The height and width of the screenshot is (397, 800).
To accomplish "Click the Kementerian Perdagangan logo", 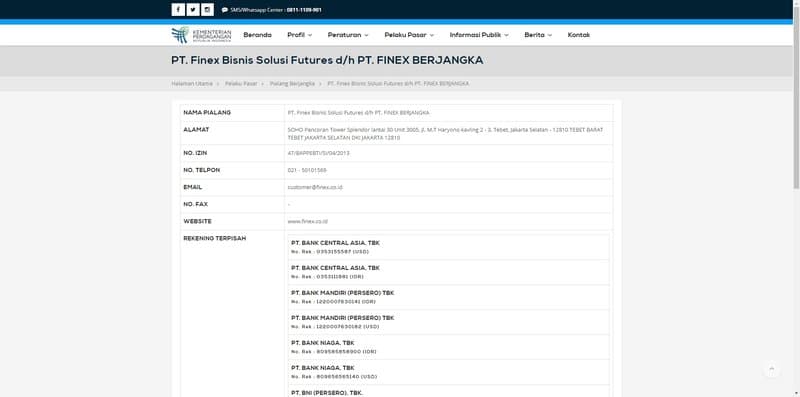I will click(202, 35).
